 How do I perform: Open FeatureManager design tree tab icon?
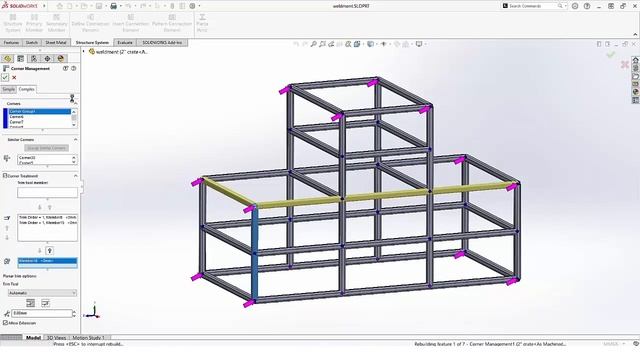click(7, 59)
